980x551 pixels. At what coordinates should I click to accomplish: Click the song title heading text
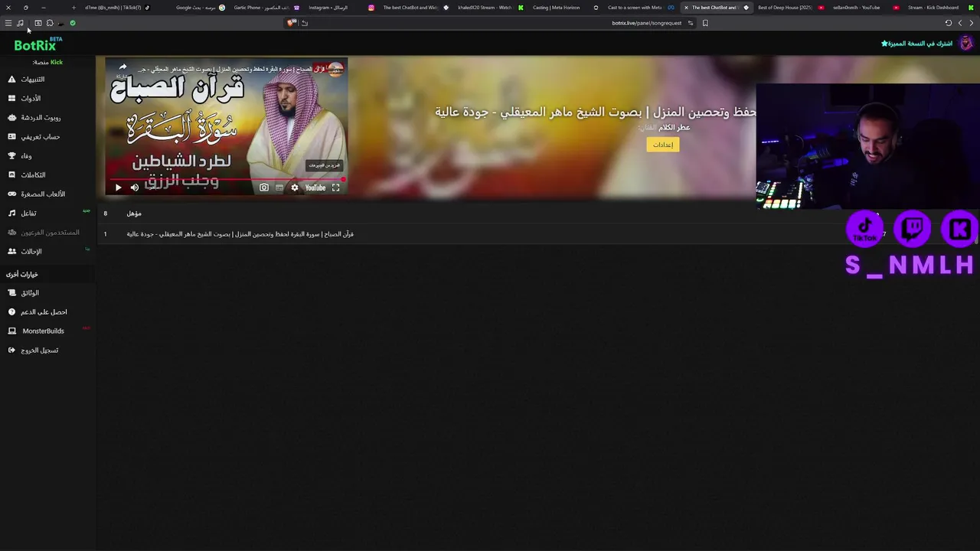pyautogui.click(x=596, y=112)
